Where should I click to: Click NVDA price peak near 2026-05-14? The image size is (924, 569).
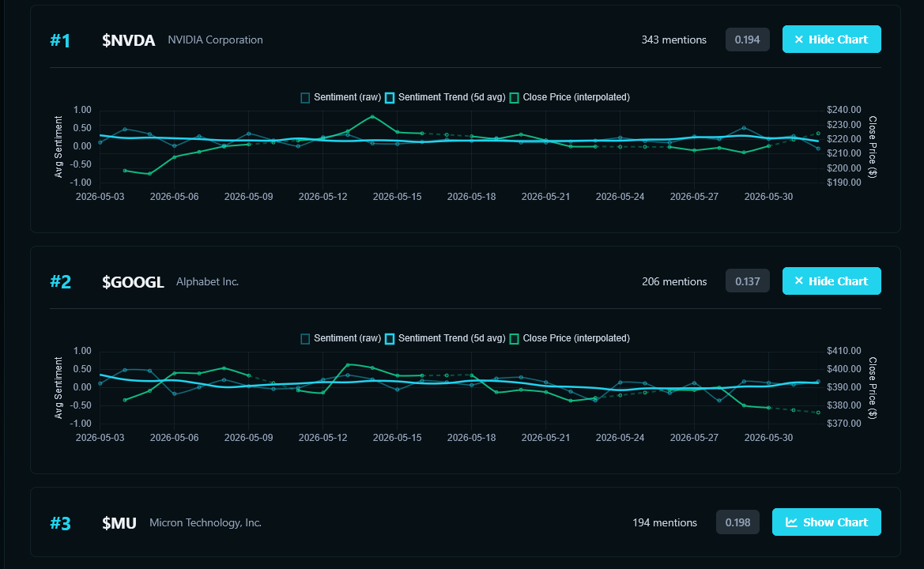[x=372, y=117]
